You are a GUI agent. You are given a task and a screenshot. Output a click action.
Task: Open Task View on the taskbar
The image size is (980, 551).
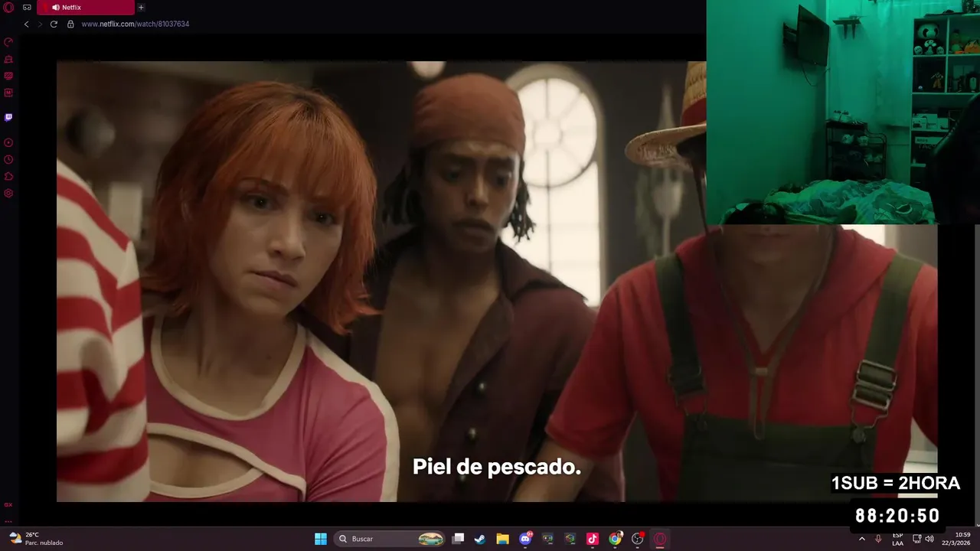(x=458, y=539)
